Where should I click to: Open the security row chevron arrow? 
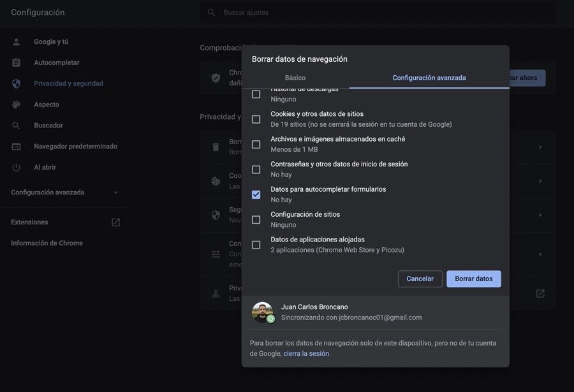pos(540,215)
